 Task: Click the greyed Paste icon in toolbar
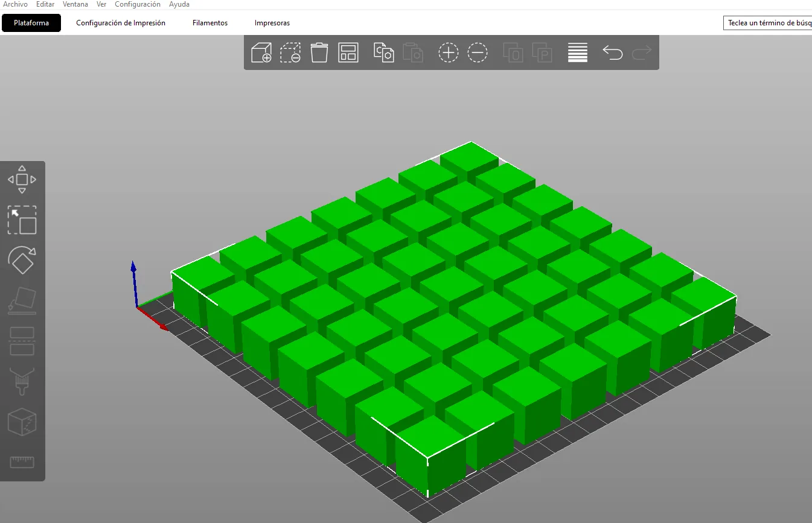(x=413, y=52)
